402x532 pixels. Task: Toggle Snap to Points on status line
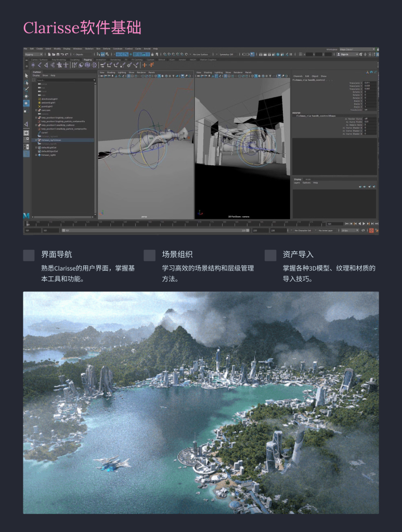[173, 54]
